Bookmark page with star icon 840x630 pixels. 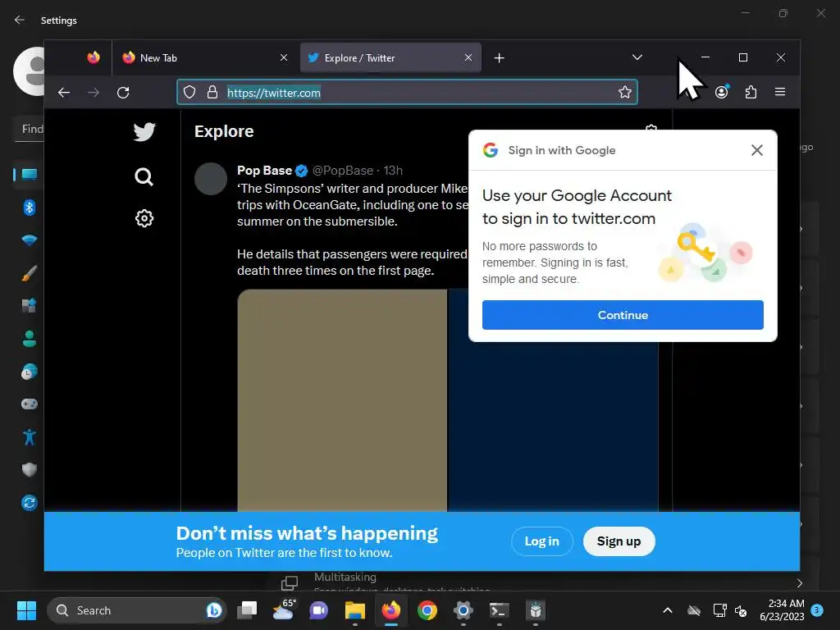624,92
